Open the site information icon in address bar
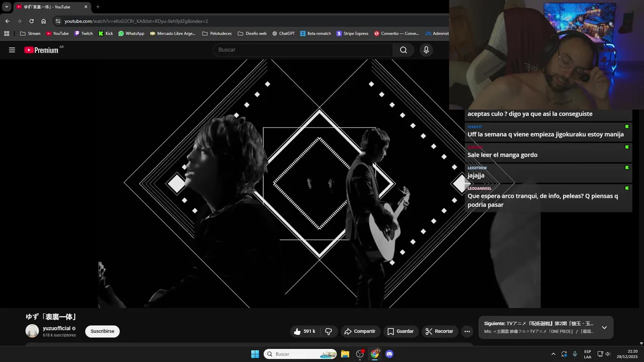 58,21
